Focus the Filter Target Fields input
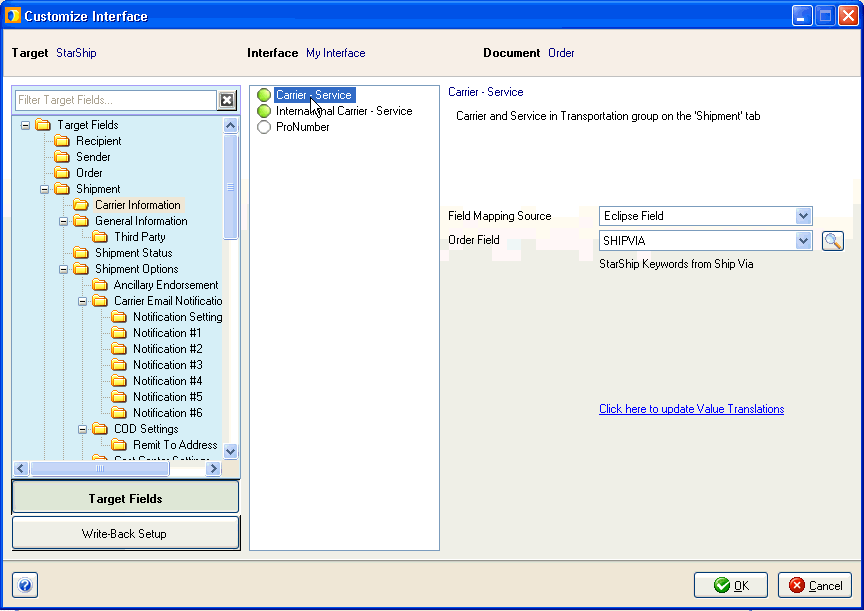Screen dimensions: 864x611 (116, 100)
